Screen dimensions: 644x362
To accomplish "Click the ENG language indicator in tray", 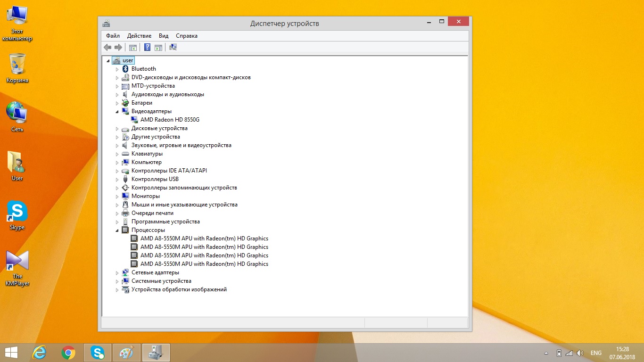I will [596, 353].
